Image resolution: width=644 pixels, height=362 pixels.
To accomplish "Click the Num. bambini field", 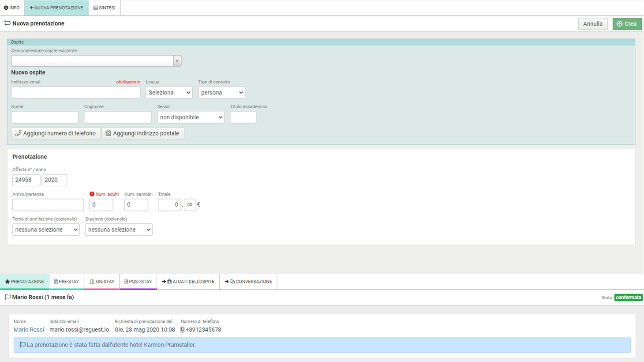I will 136,205.
